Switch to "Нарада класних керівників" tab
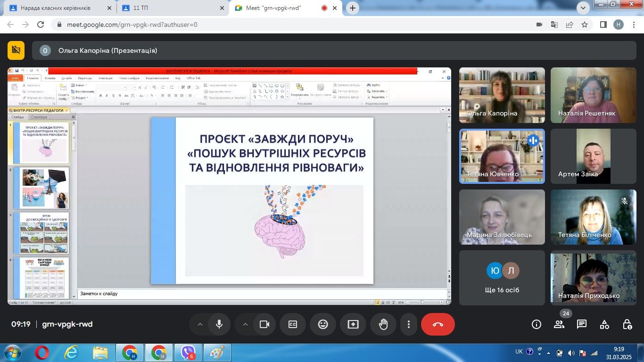 click(x=56, y=8)
